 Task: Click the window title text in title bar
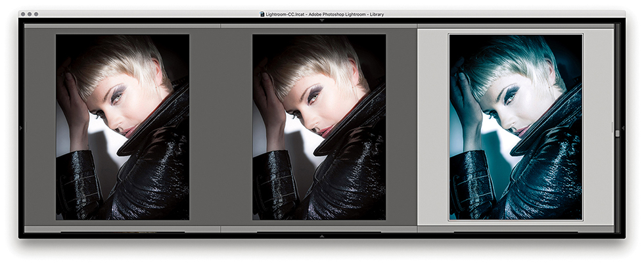(x=325, y=14)
